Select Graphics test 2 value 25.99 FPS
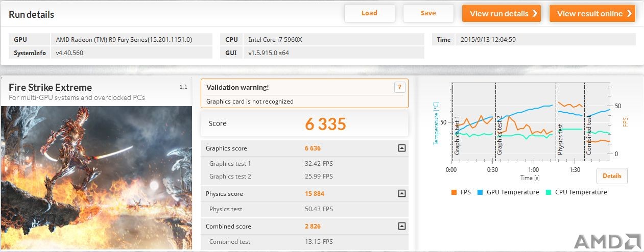 pos(319,177)
